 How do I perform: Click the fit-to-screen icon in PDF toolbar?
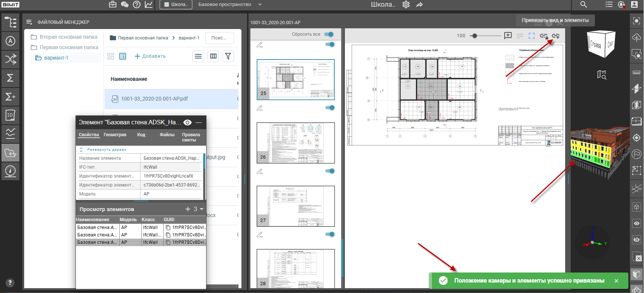click(x=532, y=36)
